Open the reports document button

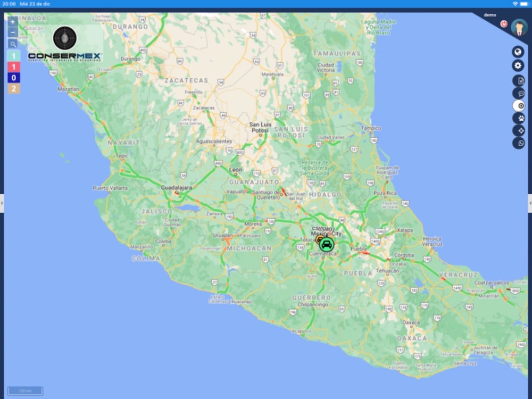(x=519, y=81)
